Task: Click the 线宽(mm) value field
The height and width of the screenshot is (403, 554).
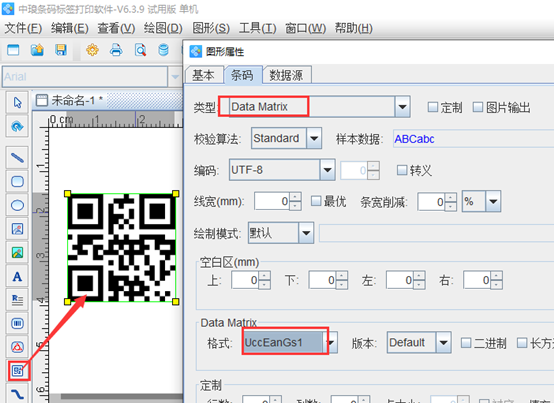Action: pos(272,201)
